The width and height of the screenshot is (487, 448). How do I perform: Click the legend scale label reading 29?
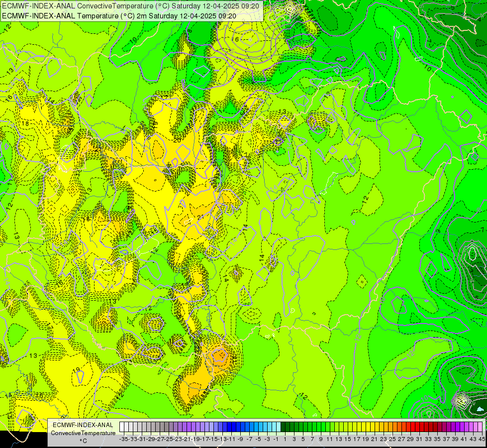tap(410, 440)
